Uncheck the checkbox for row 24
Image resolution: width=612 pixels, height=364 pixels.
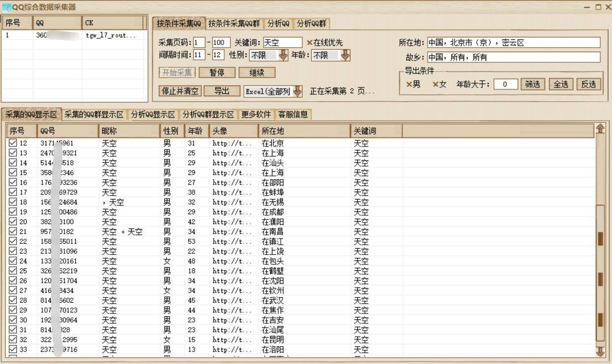[x=13, y=261]
